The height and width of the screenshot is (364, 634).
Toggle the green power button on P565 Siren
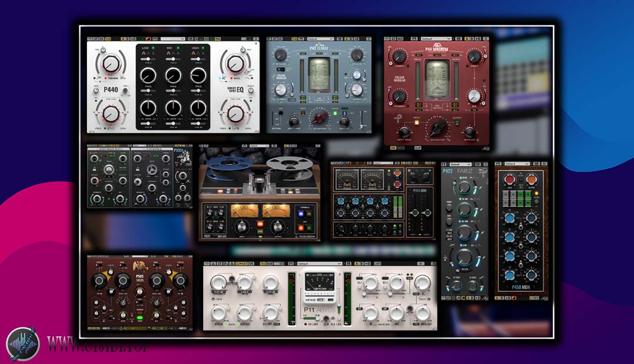140,318
